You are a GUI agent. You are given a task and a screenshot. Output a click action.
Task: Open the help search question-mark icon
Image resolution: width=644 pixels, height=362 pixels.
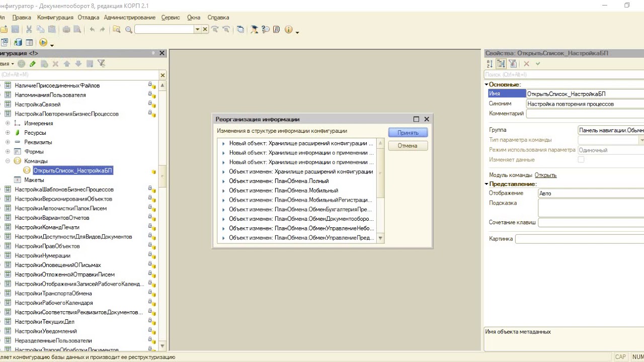(265, 30)
